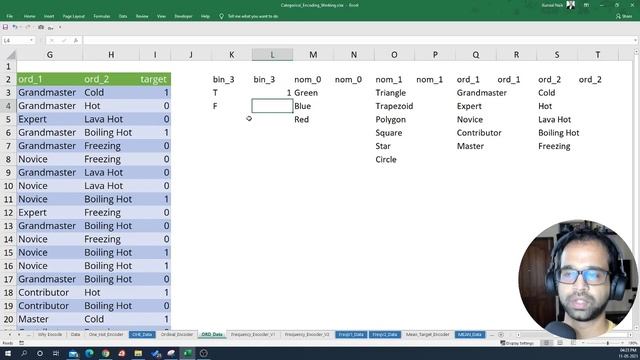Screen dimensions: 640x360
Task: Expand the formula bar with right-edge arrow
Action: pyautogui.click(x=636, y=40)
